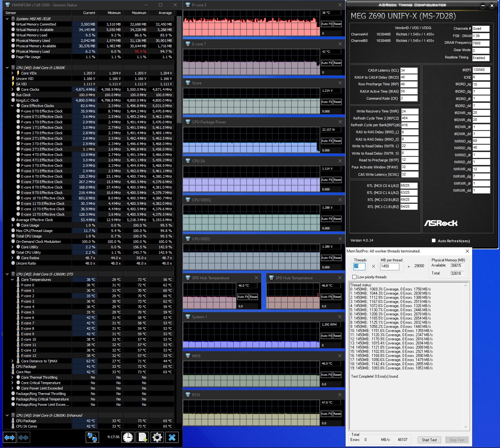Close sensors with the blue X toolbar icon
The image size is (500, 448).
[x=172, y=437]
